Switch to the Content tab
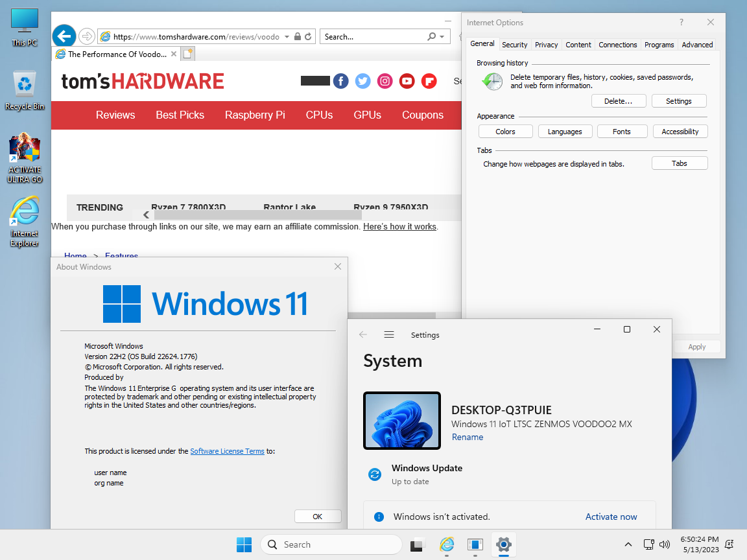The height and width of the screenshot is (560, 747). (578, 45)
